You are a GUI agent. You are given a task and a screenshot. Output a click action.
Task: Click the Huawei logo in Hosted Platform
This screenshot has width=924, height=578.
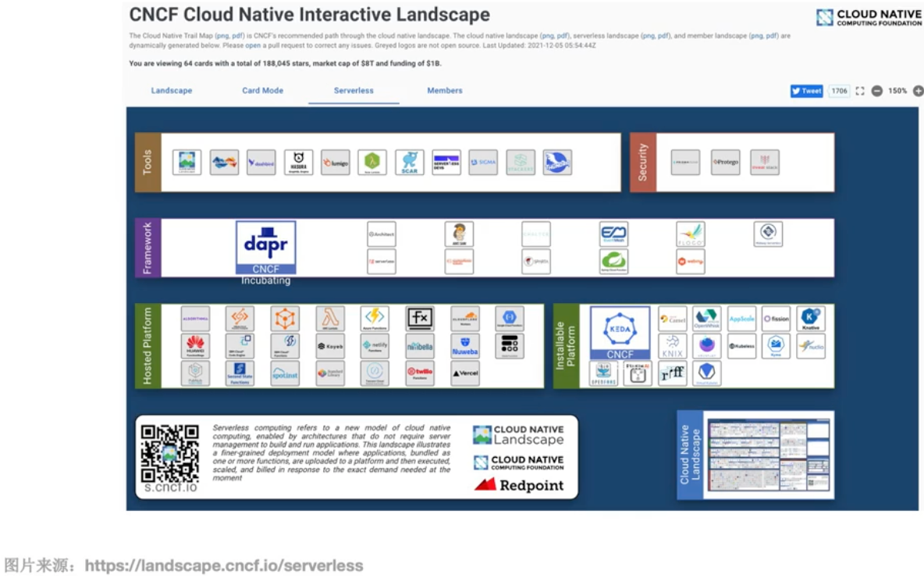point(196,345)
